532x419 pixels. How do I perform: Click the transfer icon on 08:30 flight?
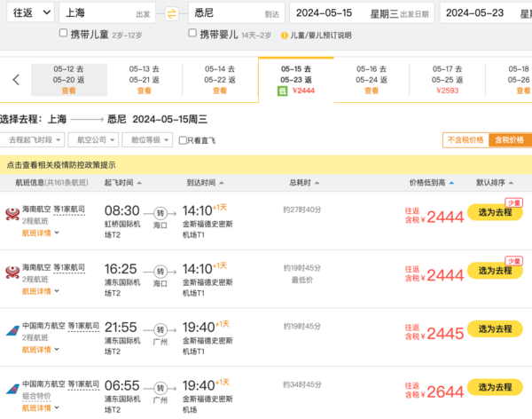tap(160, 213)
